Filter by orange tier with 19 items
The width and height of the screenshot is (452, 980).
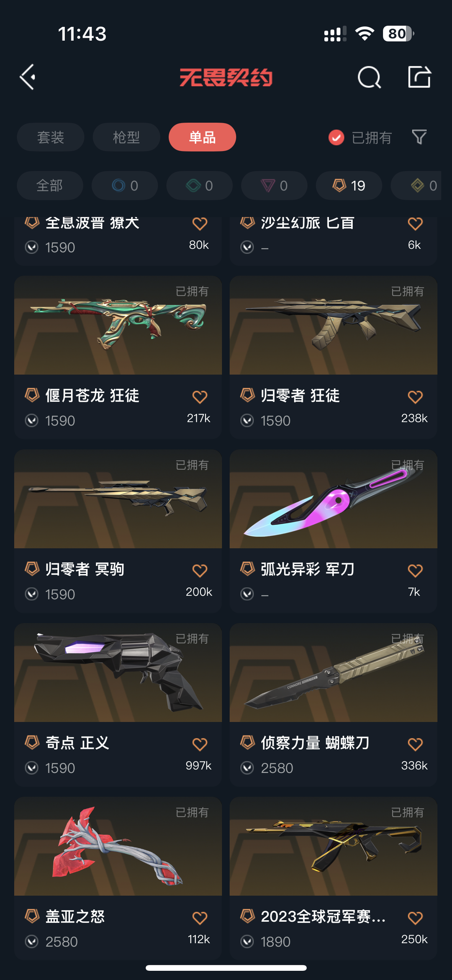pyautogui.click(x=349, y=185)
